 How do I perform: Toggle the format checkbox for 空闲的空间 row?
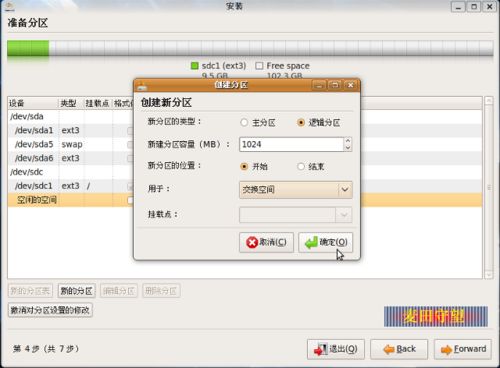[x=130, y=200]
